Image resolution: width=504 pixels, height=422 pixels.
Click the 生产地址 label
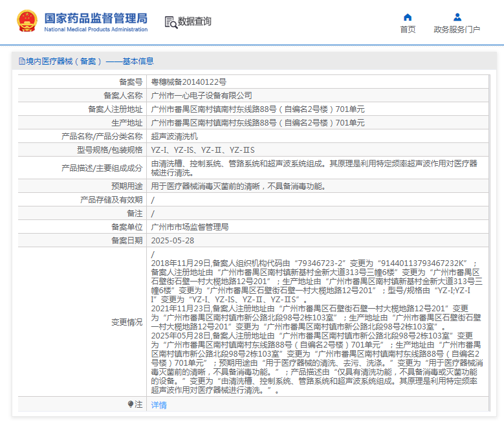[127, 122]
